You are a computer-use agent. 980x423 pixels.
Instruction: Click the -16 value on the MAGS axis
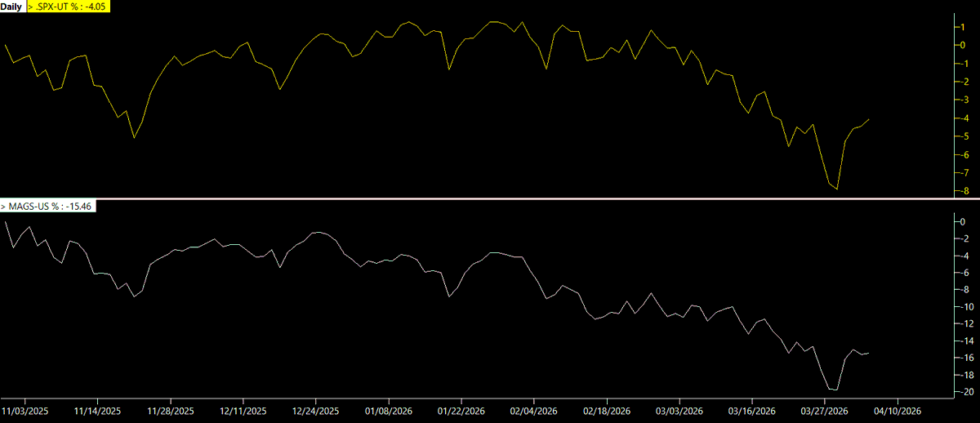tap(965, 358)
